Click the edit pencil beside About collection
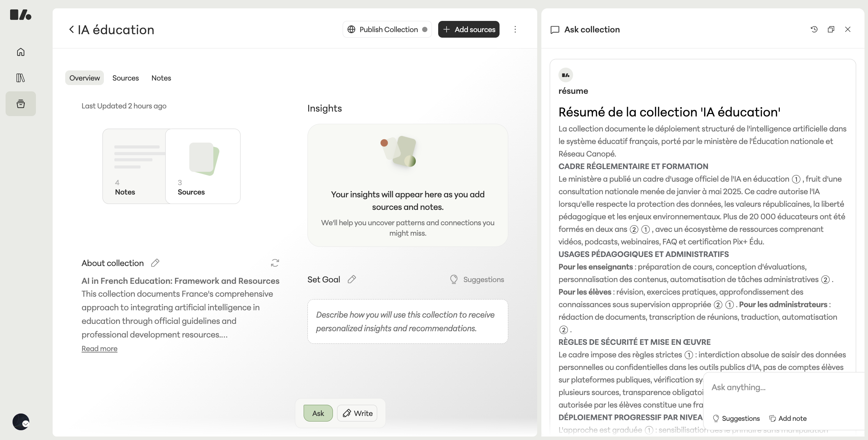The width and height of the screenshot is (868, 440). point(155,263)
